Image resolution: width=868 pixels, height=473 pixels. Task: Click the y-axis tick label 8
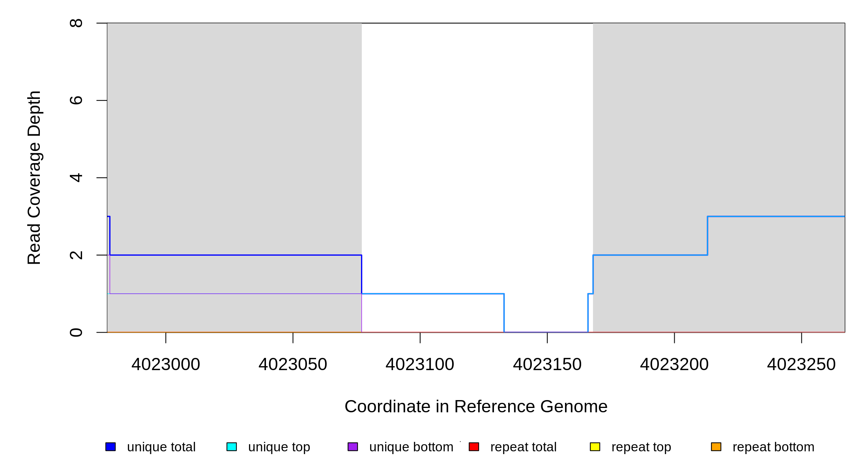click(x=76, y=23)
